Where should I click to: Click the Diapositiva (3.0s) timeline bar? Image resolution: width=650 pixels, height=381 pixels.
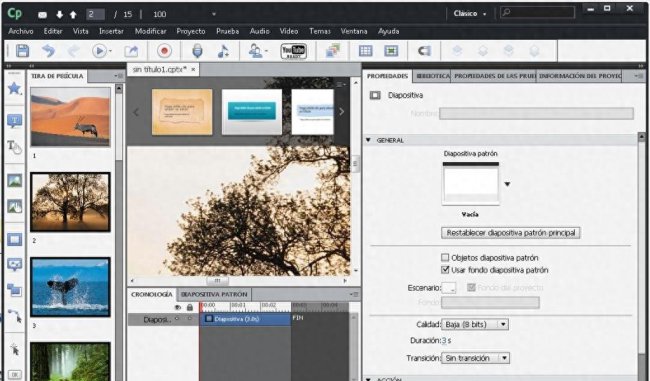point(245,319)
